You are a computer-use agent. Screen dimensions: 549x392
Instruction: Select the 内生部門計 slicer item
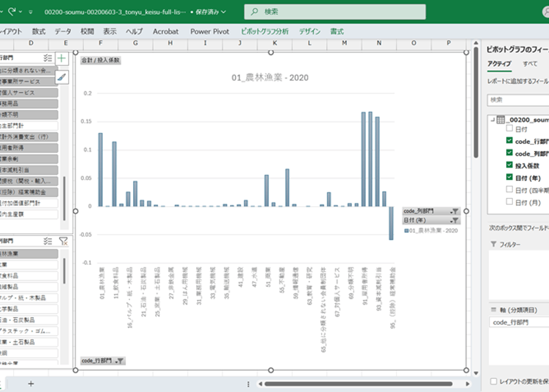pos(29,126)
